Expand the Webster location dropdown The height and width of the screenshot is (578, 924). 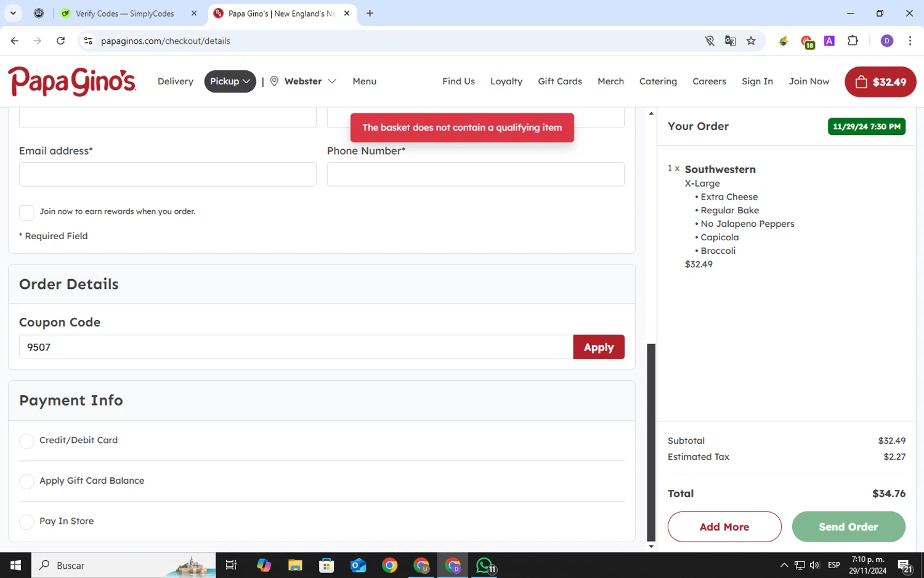[x=310, y=81]
